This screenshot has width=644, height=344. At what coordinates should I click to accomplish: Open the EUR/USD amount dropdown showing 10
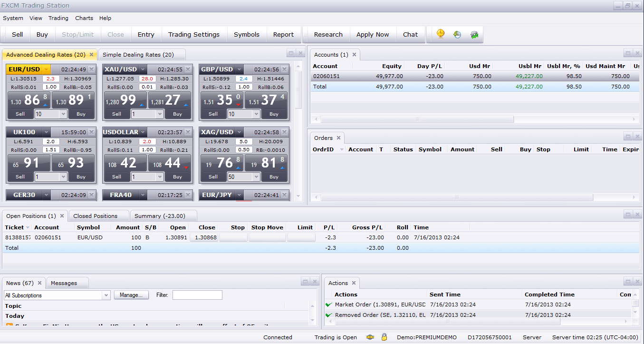(63, 114)
